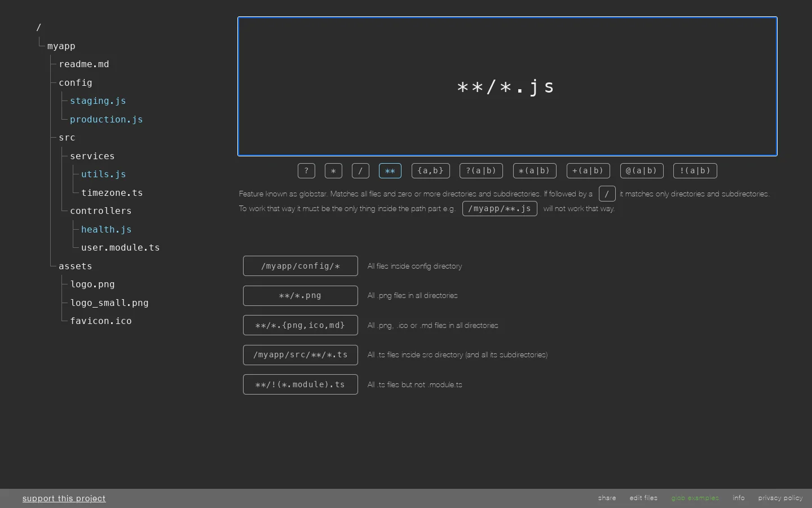Open edit files in footer
Image resolution: width=812 pixels, height=508 pixels.
(643, 498)
